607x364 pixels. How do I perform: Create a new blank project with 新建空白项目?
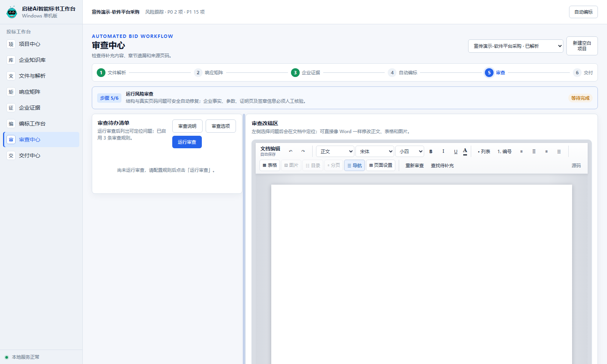click(x=582, y=46)
